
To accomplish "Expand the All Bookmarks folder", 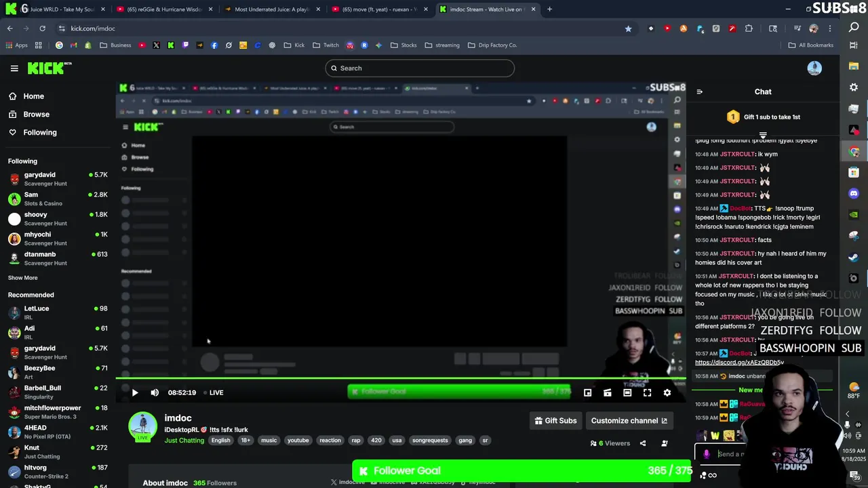I will (x=810, y=45).
